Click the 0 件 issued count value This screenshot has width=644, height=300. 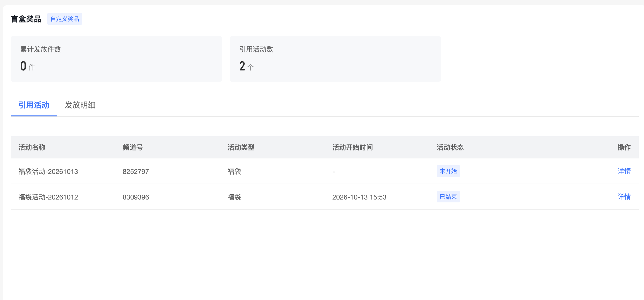(28, 66)
